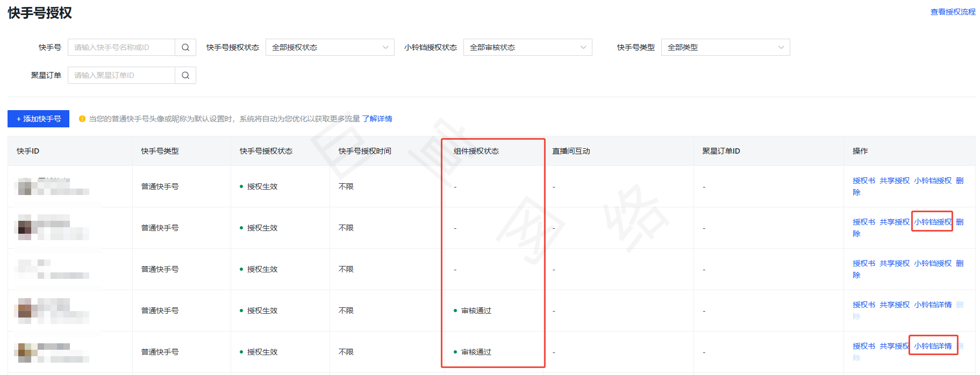Click the 添加快手号 button

pos(38,119)
